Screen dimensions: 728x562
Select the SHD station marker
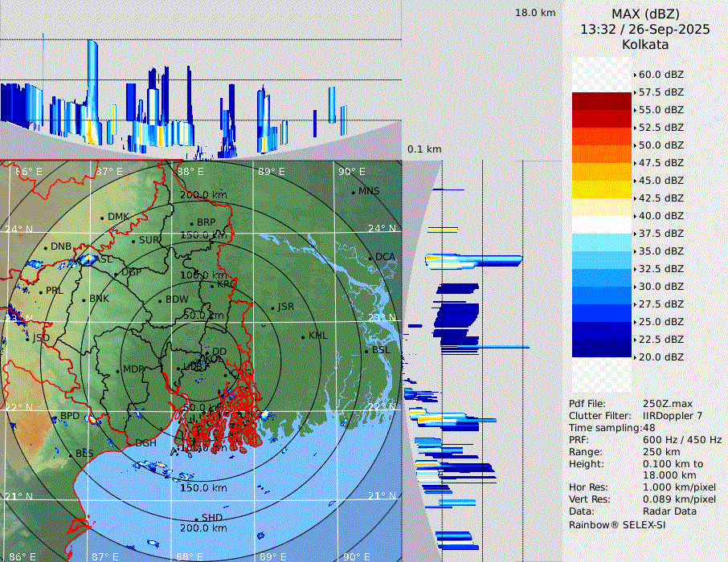196,519
